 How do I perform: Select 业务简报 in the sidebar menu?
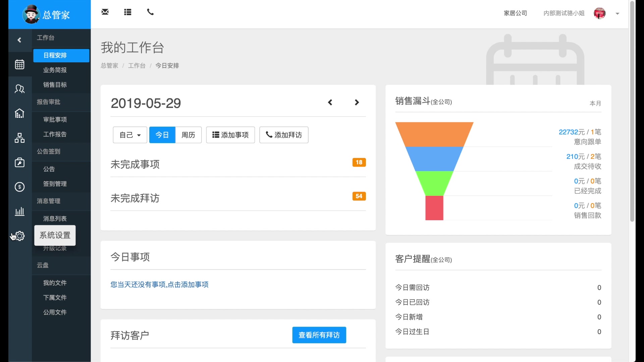(x=55, y=70)
